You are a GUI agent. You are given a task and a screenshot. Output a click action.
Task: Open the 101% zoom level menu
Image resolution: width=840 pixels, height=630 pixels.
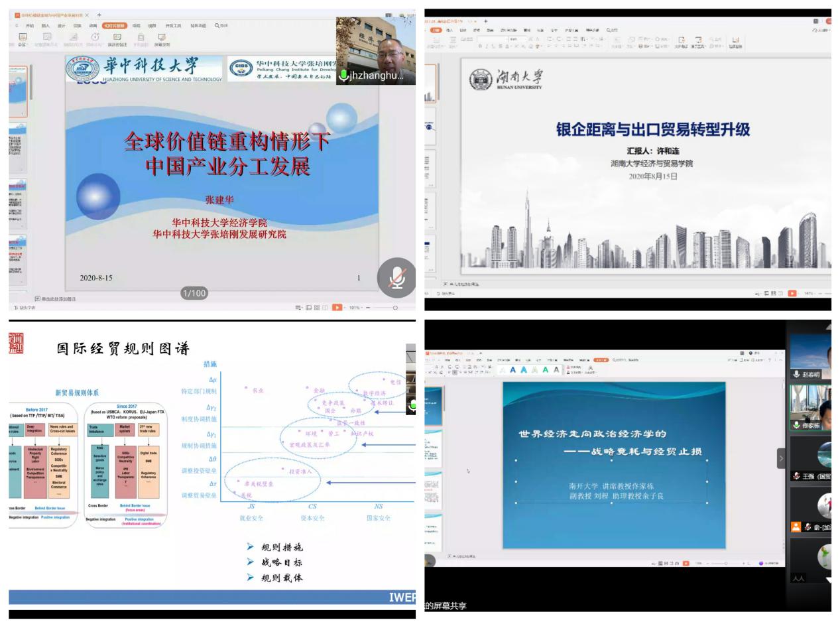click(355, 308)
